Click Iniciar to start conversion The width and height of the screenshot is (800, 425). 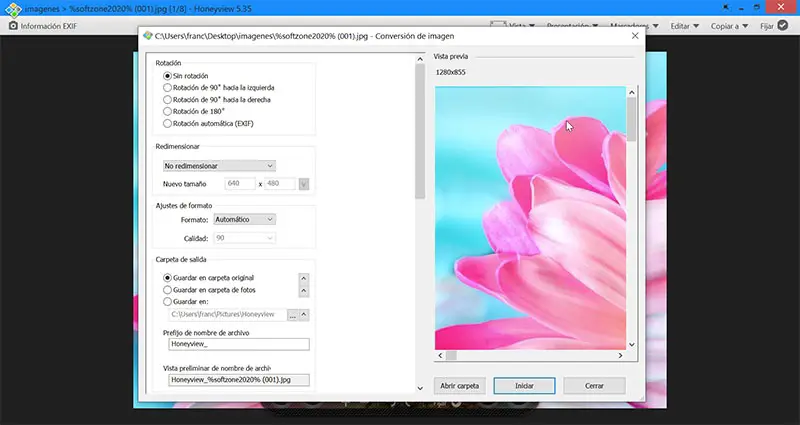(524, 386)
